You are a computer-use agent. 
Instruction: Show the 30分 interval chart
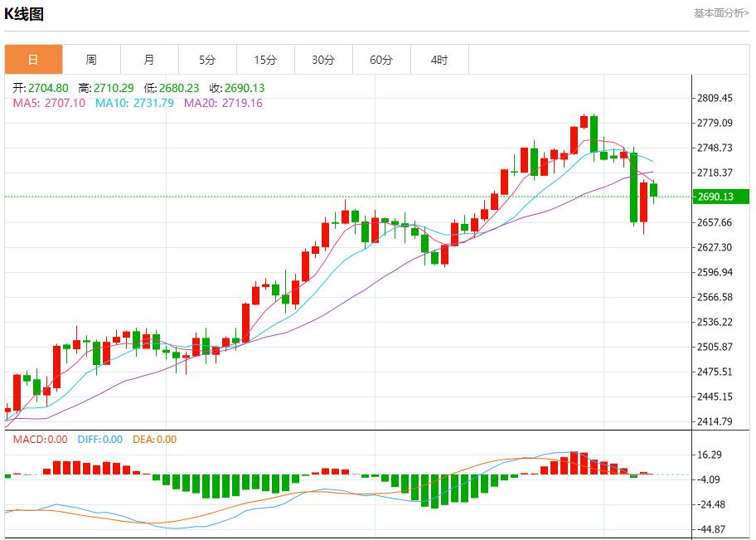coord(323,60)
